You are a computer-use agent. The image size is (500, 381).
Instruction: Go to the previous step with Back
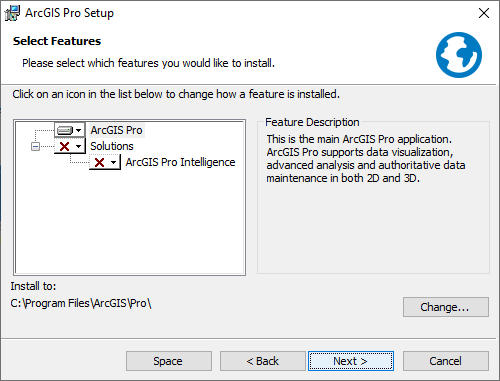262,361
